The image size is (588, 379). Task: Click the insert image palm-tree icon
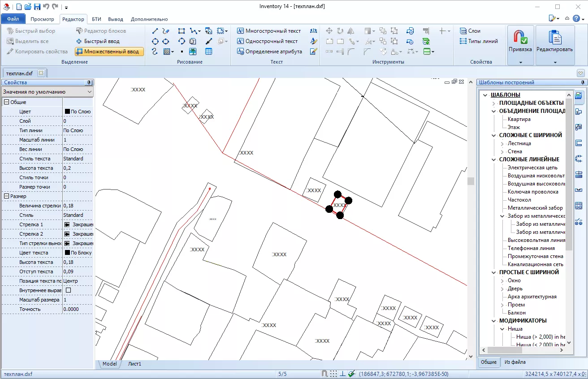point(193,52)
